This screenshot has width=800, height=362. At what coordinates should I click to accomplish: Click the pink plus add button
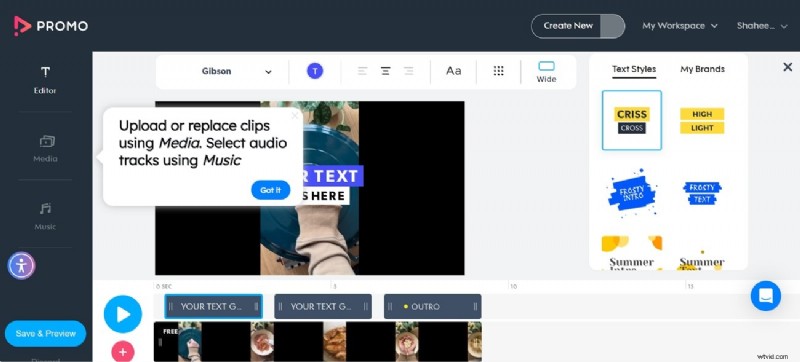coord(122,351)
